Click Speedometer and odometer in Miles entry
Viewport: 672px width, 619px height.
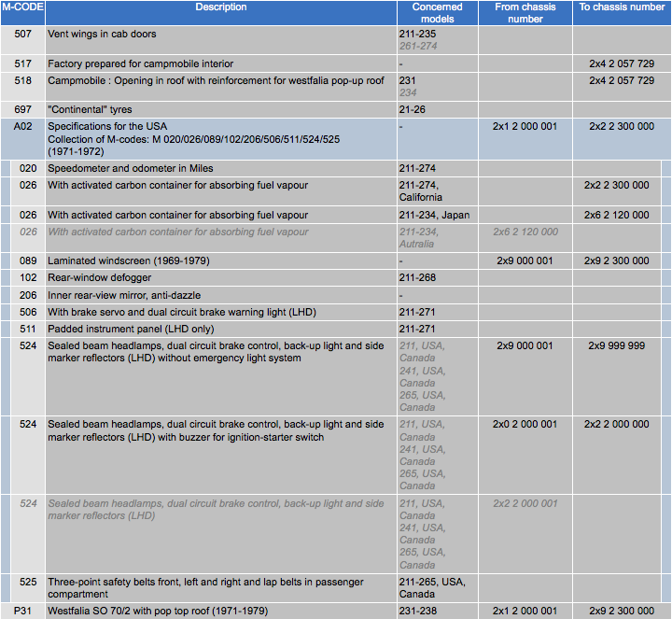coord(131,169)
